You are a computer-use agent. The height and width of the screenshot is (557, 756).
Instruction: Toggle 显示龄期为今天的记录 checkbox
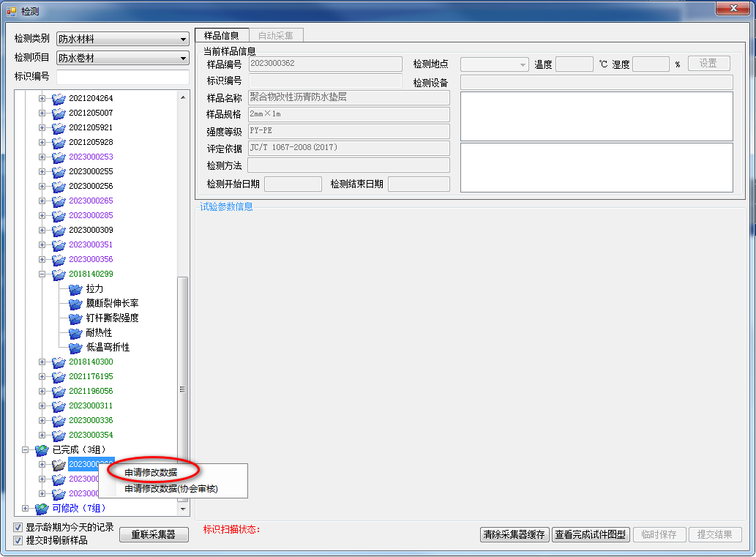[x=18, y=528]
